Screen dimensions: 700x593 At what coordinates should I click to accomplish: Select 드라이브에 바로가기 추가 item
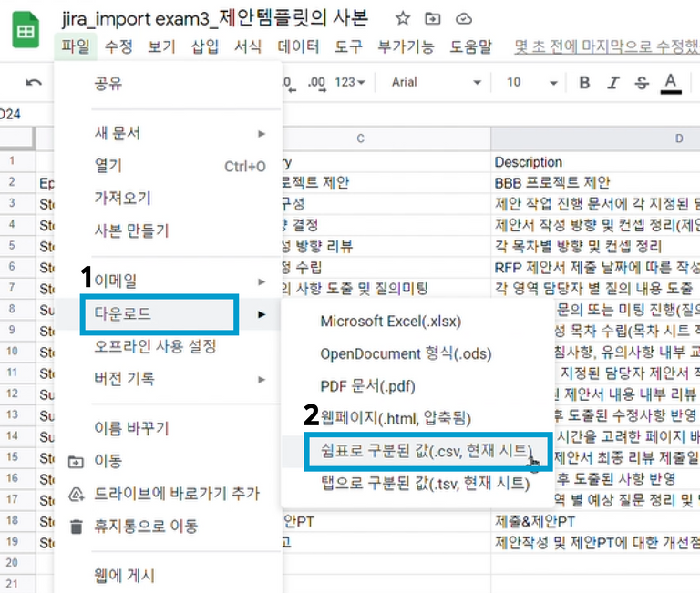[x=169, y=494]
